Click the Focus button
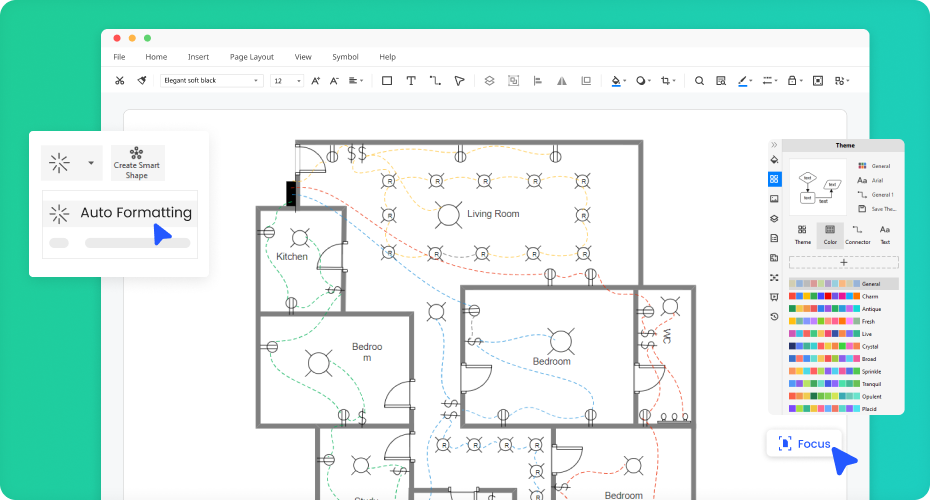 coord(804,444)
